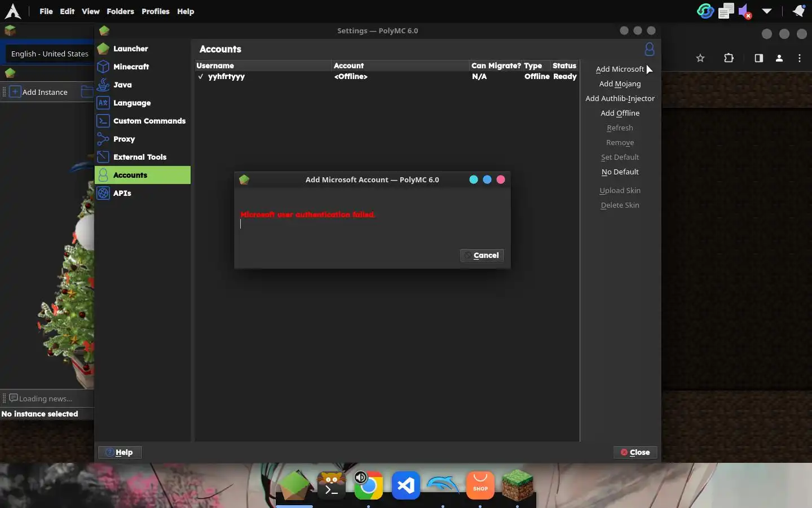The height and width of the screenshot is (508, 812).
Task: Click the Launcher hexagon icon in sidebar
Action: click(103, 49)
